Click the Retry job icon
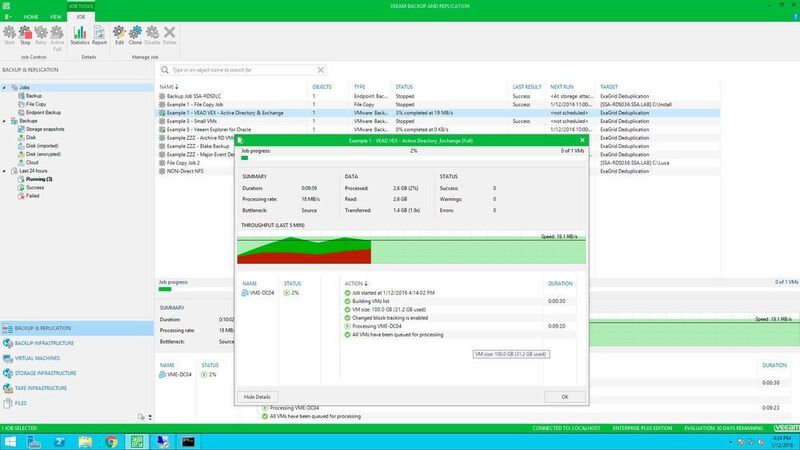The height and width of the screenshot is (450, 800). (41, 36)
